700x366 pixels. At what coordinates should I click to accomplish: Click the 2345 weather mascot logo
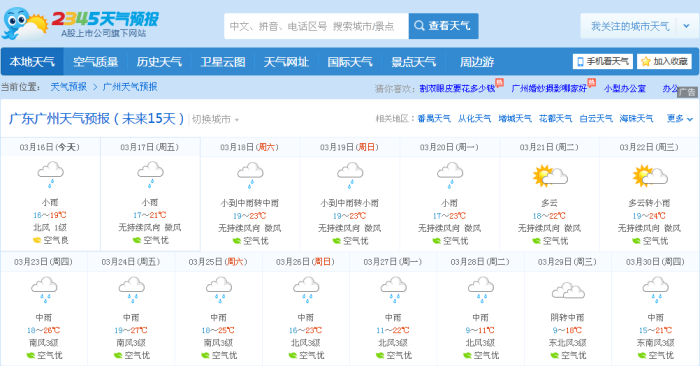click(x=24, y=23)
